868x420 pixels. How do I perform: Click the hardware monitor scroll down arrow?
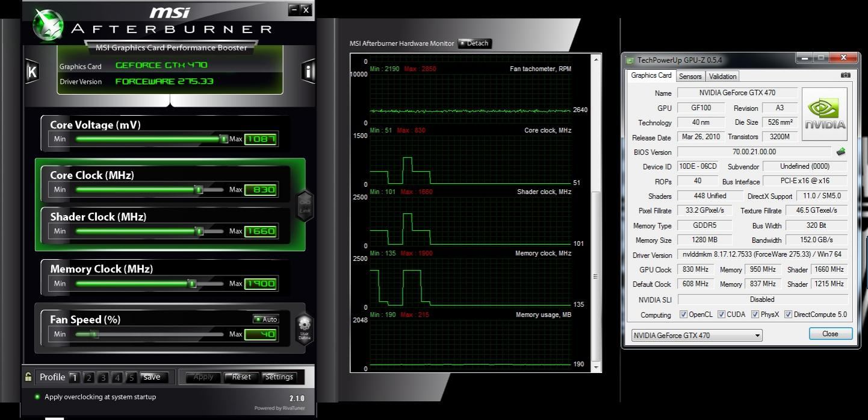597,366
